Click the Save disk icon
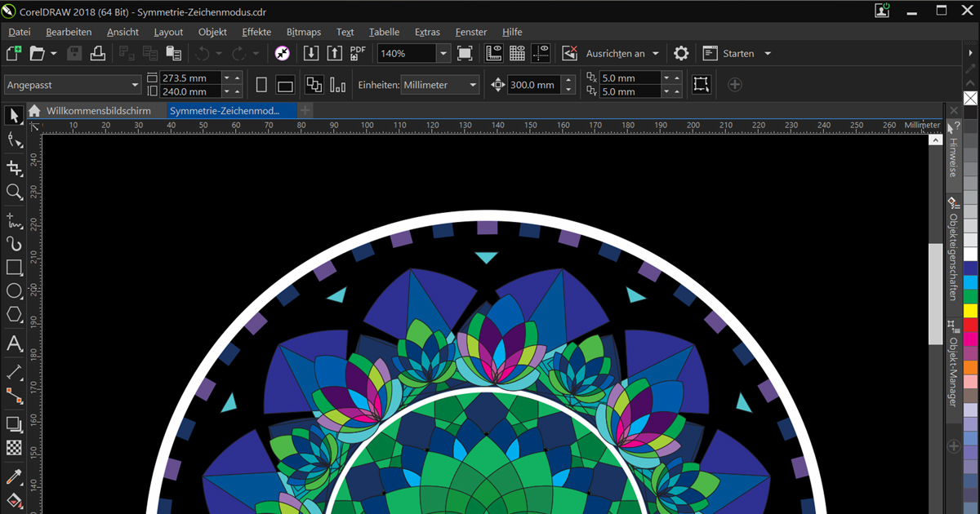Screen dimensions: 980x514 point(74,53)
